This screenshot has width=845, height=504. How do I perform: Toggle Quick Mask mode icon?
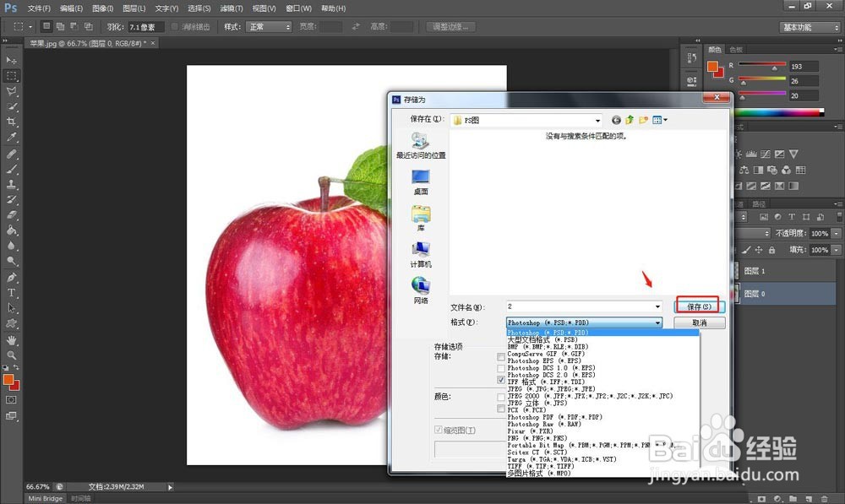tap(11, 400)
